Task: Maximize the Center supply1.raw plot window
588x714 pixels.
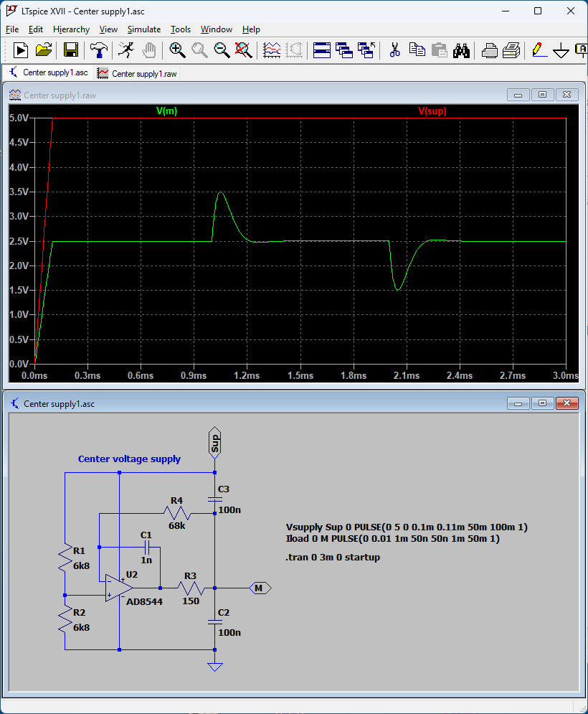Action: [x=543, y=95]
